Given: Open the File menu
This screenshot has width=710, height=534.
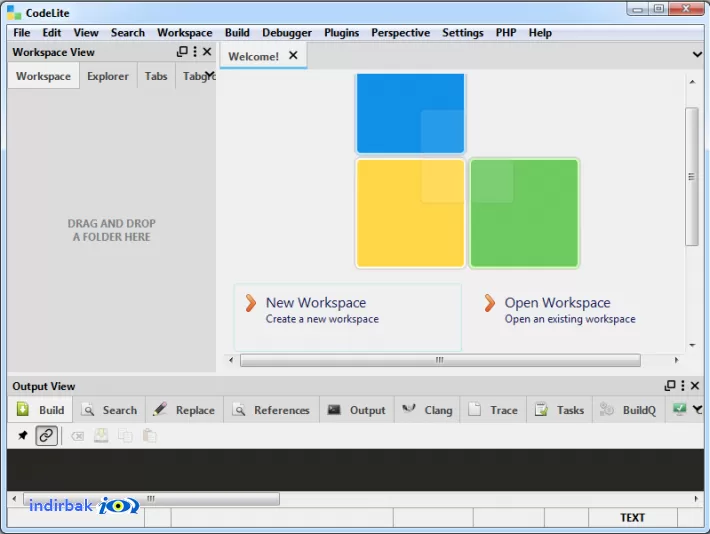Looking at the screenshot, I should point(21,33).
